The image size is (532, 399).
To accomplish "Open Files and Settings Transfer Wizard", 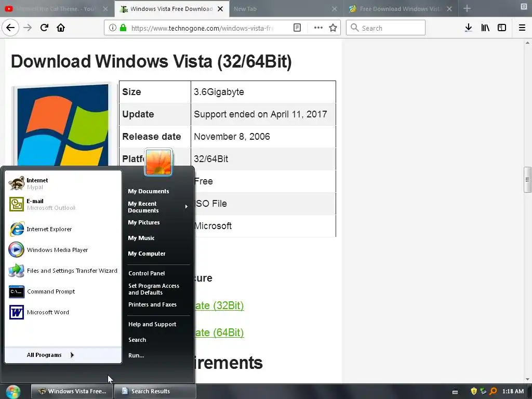I will (x=63, y=270).
